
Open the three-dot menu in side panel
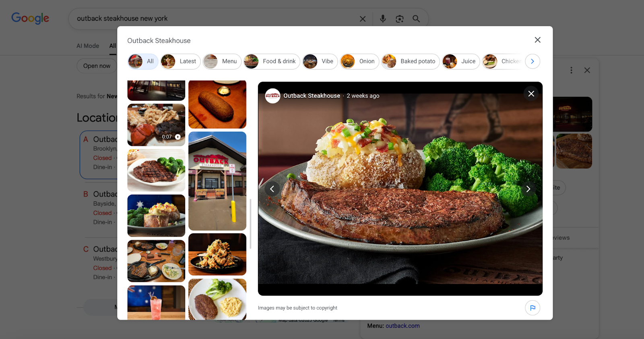[x=571, y=70]
